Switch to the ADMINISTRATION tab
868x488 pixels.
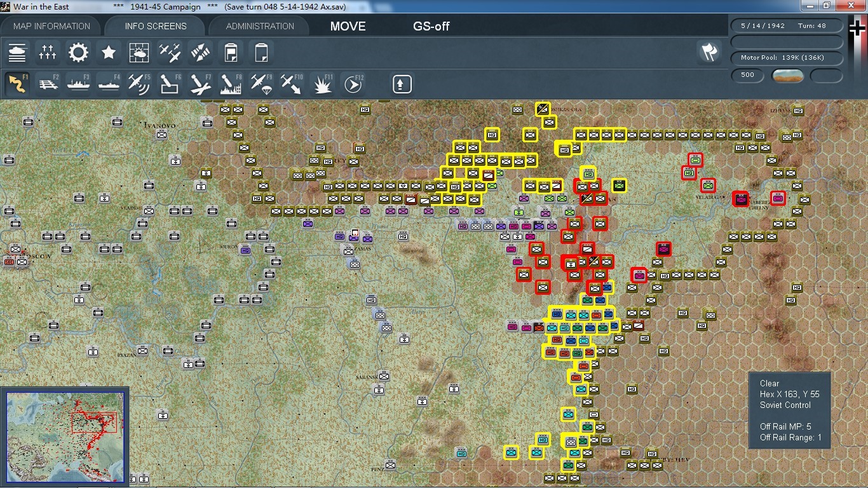(x=260, y=26)
